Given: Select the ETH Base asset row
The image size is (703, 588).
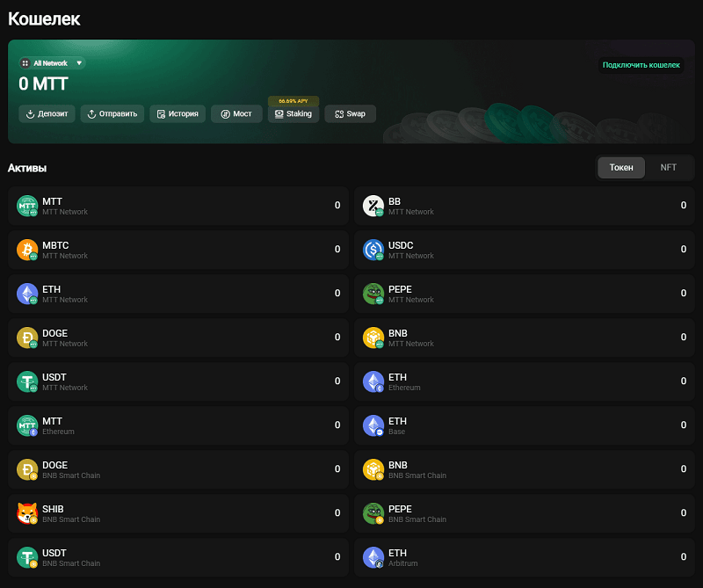Looking at the screenshot, I should pos(524,425).
